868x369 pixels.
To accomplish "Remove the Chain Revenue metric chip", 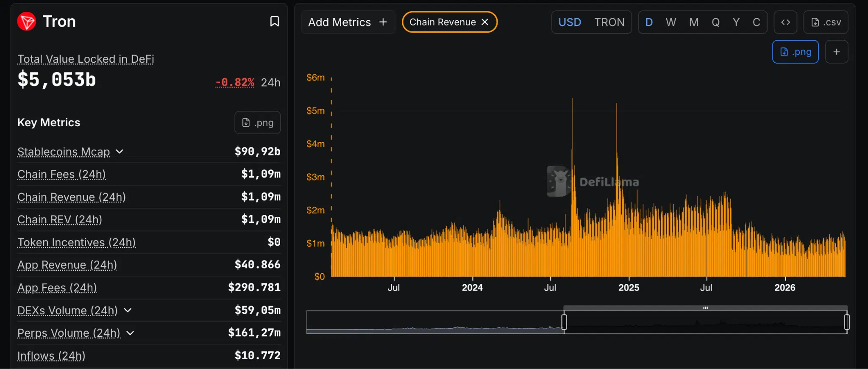I will coord(485,22).
